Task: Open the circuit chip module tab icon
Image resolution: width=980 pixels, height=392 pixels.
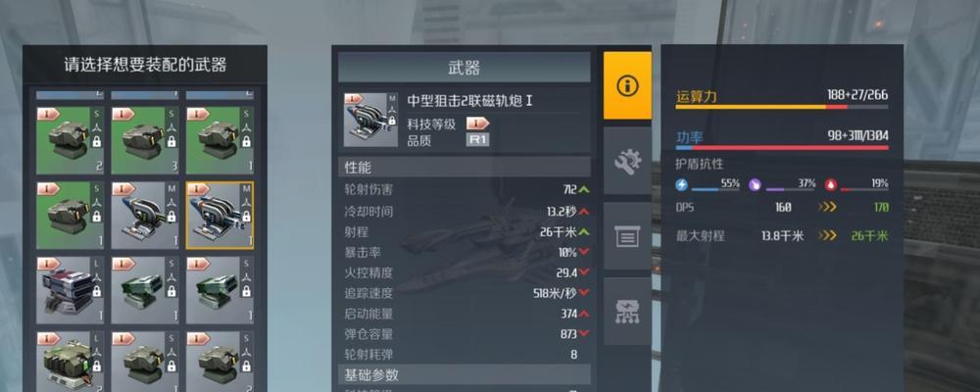Action: pyautogui.click(x=627, y=312)
